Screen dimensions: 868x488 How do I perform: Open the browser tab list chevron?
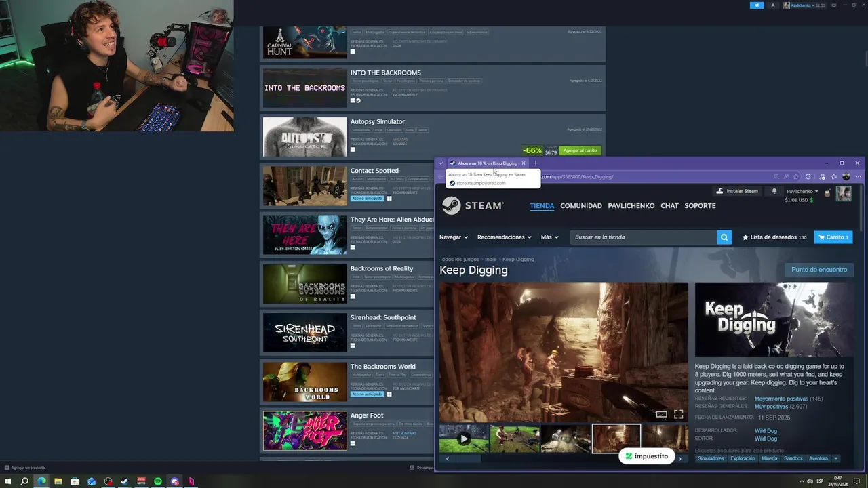[x=441, y=163]
